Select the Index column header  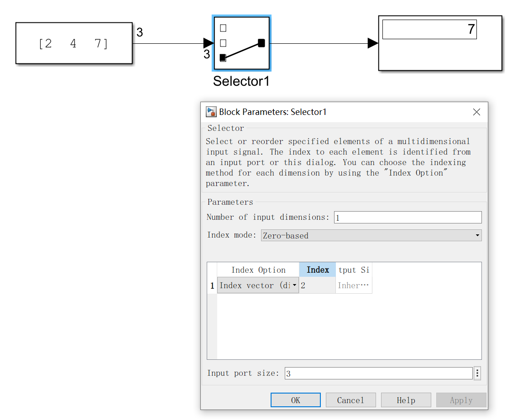[317, 270]
